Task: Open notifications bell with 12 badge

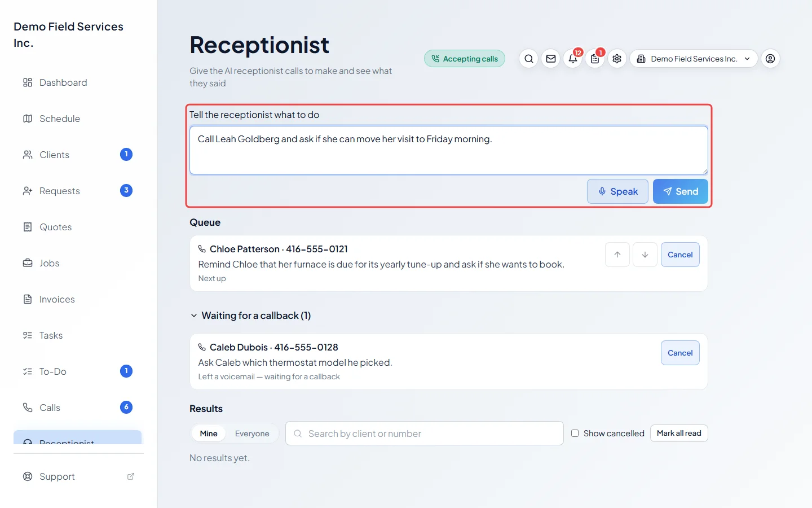Action: 573,59
